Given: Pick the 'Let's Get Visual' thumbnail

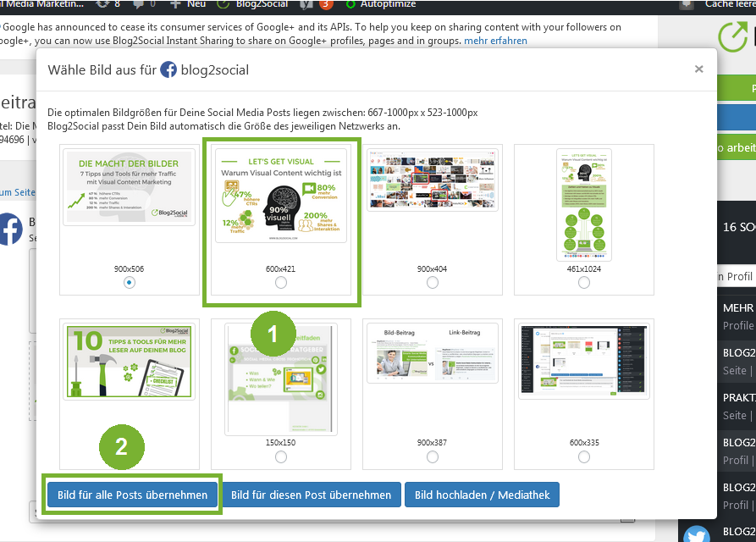Looking at the screenshot, I should (280, 196).
